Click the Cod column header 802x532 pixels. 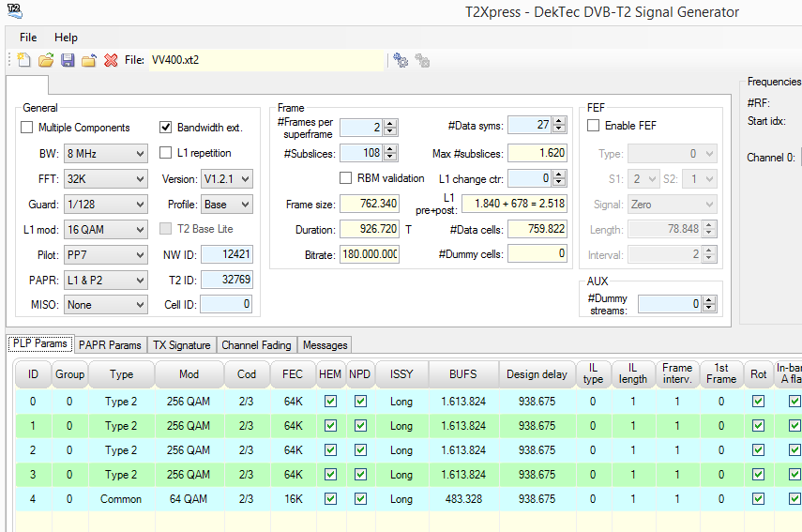pos(247,374)
